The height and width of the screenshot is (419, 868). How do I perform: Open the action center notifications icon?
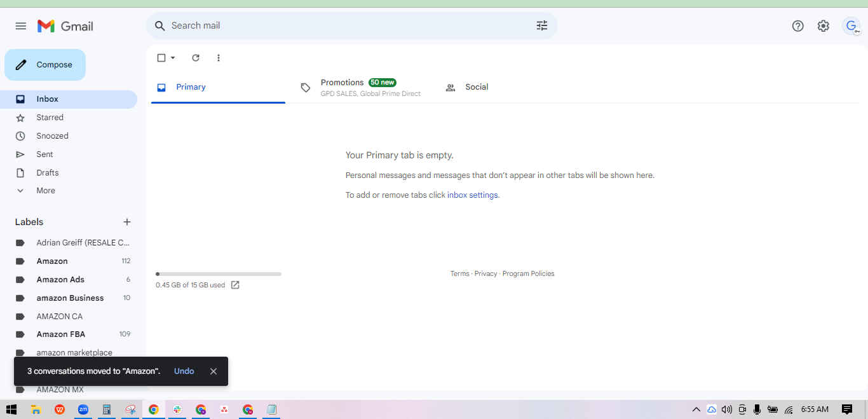847,409
